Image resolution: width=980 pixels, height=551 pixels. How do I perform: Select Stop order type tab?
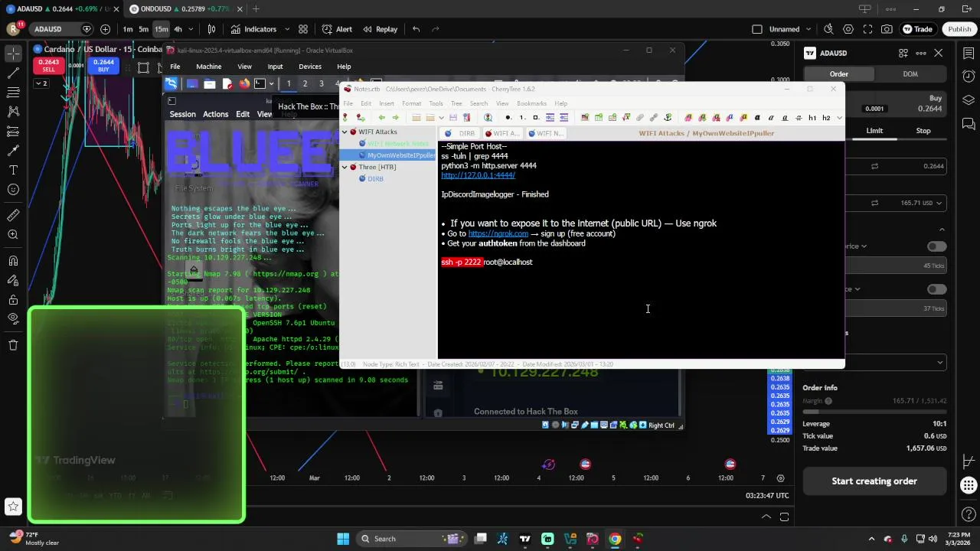[x=923, y=131]
